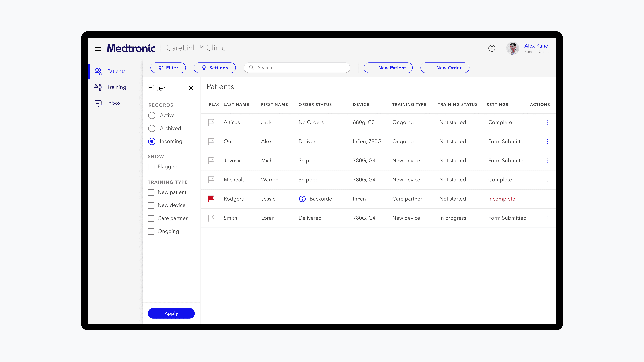Select the Archived records radio button

152,128
